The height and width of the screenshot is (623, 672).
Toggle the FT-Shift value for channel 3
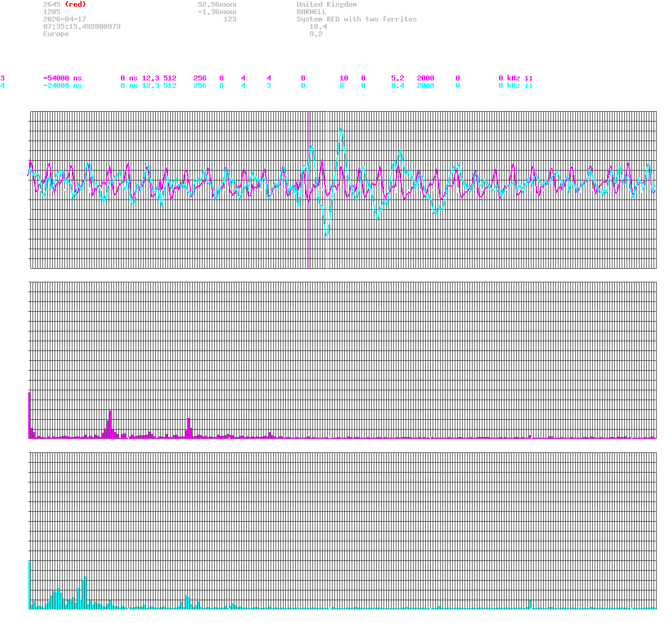pyautogui.click(x=303, y=79)
